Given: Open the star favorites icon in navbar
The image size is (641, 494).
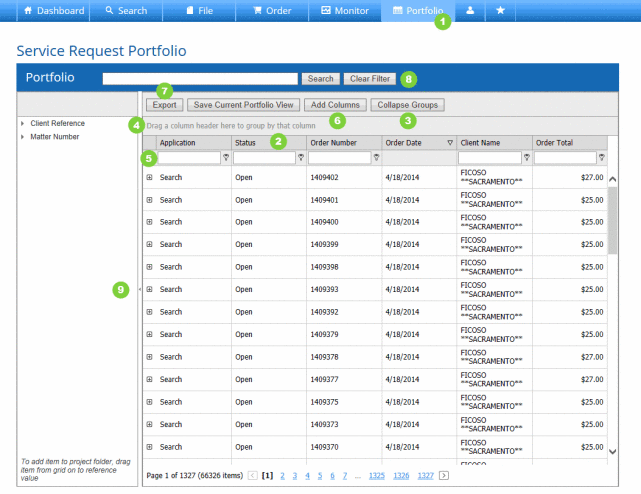Looking at the screenshot, I should pos(500,10).
